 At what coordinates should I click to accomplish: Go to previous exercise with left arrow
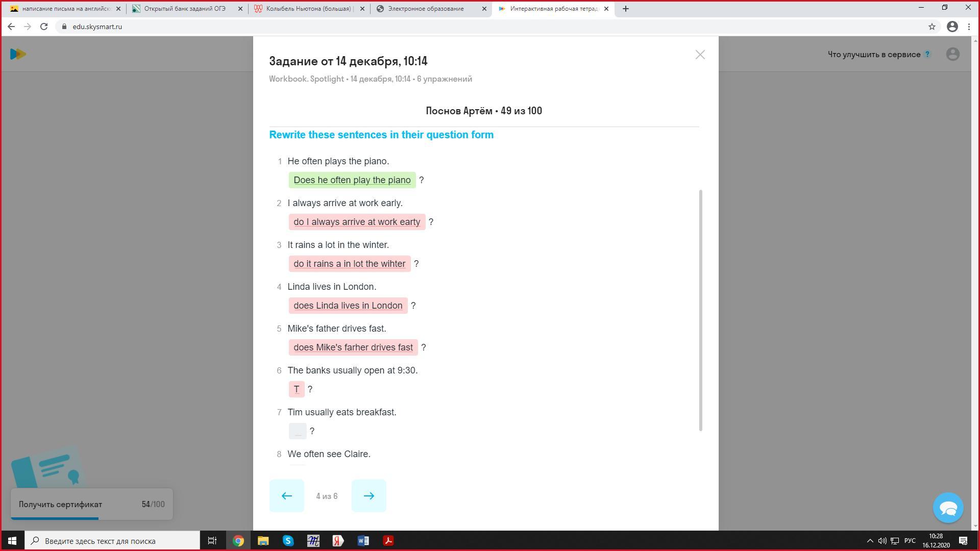tap(286, 495)
